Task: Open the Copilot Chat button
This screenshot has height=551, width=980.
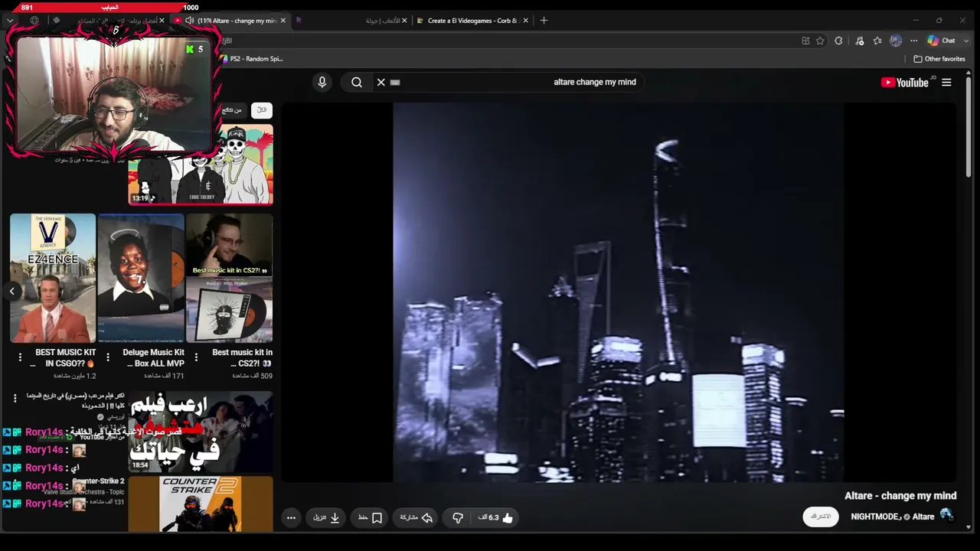Action: [941, 41]
